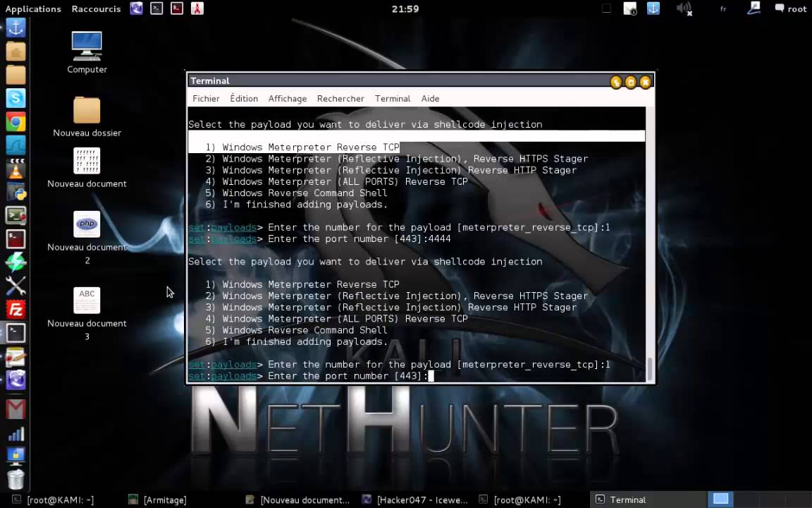812x508 pixels.
Task: Maximize the Terminal window
Action: [631, 82]
